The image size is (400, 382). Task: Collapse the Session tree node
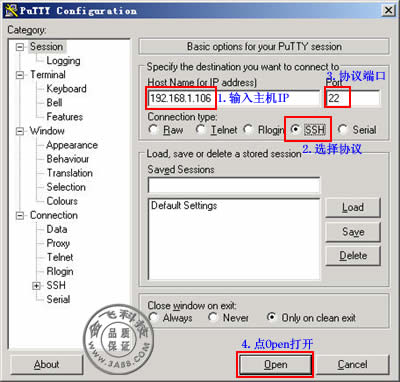[x=20, y=47]
